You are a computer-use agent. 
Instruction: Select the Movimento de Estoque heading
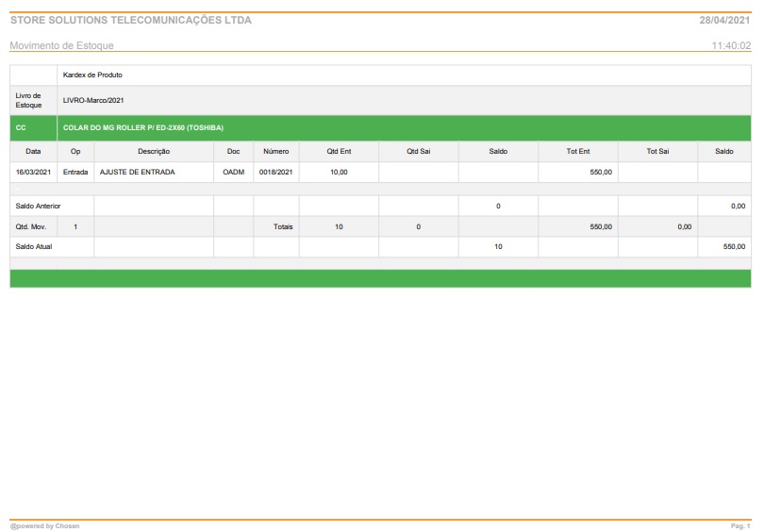(62, 45)
